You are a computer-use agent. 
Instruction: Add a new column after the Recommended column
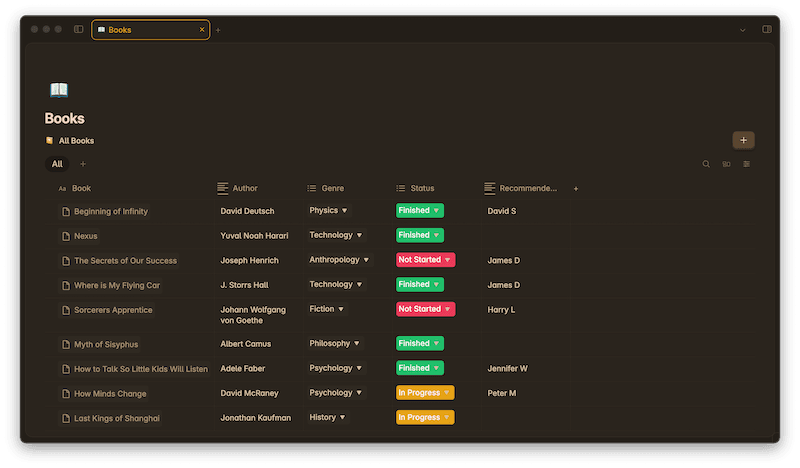[x=576, y=188]
